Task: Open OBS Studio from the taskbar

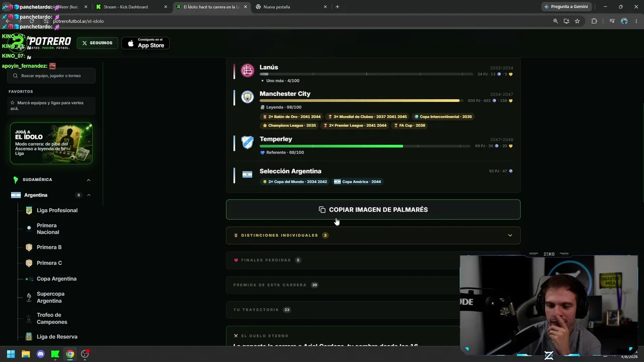Action: (x=85, y=354)
